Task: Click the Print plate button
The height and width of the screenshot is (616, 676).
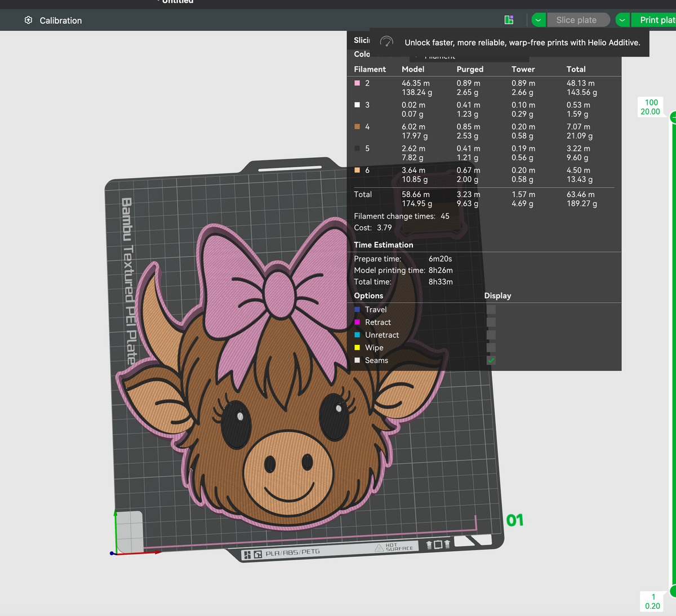Action: [653, 20]
